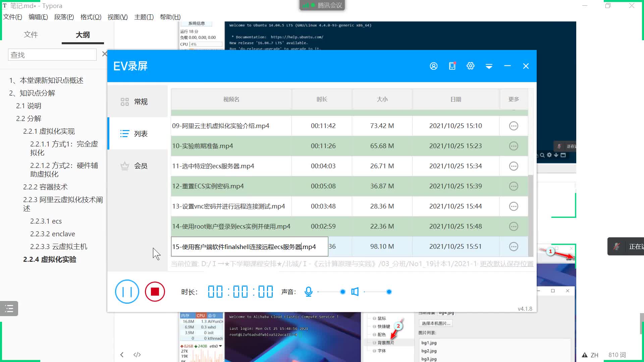Select 背景图片 in settings tree
Viewport: 644px width, 362px height.
click(x=386, y=343)
